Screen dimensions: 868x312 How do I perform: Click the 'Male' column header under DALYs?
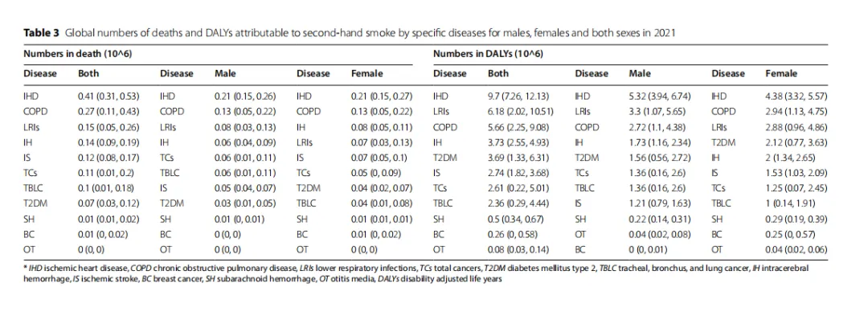click(x=640, y=73)
